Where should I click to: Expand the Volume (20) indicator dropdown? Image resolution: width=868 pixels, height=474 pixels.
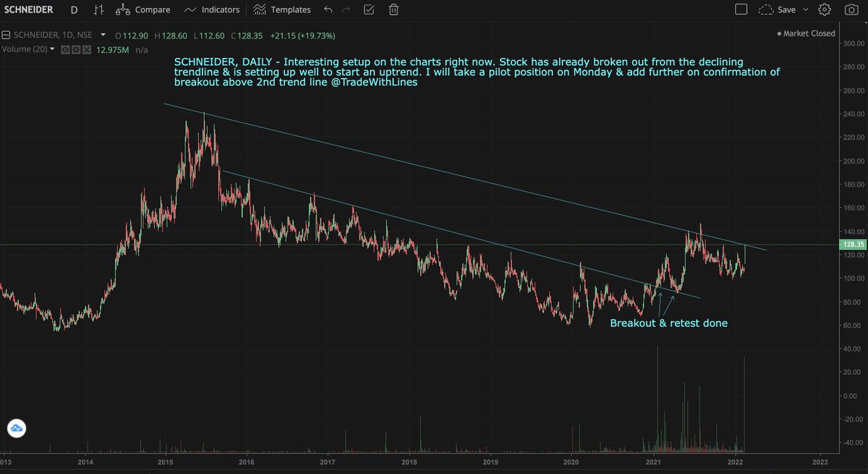coord(52,49)
